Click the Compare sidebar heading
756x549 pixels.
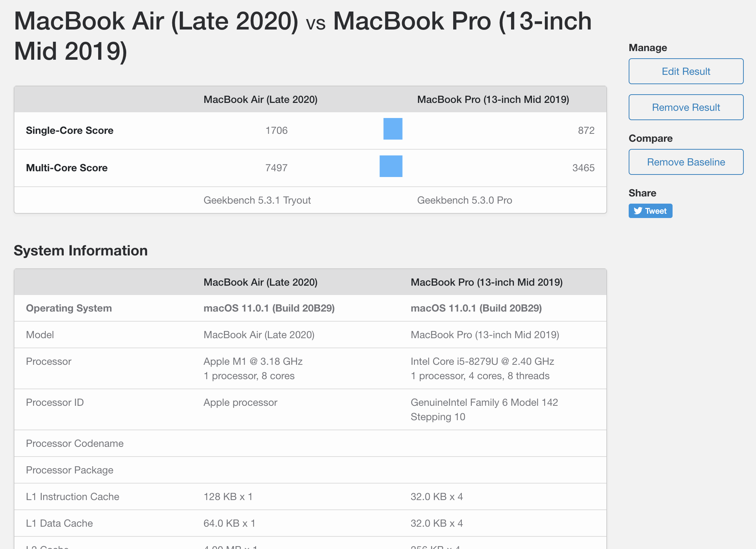click(651, 139)
